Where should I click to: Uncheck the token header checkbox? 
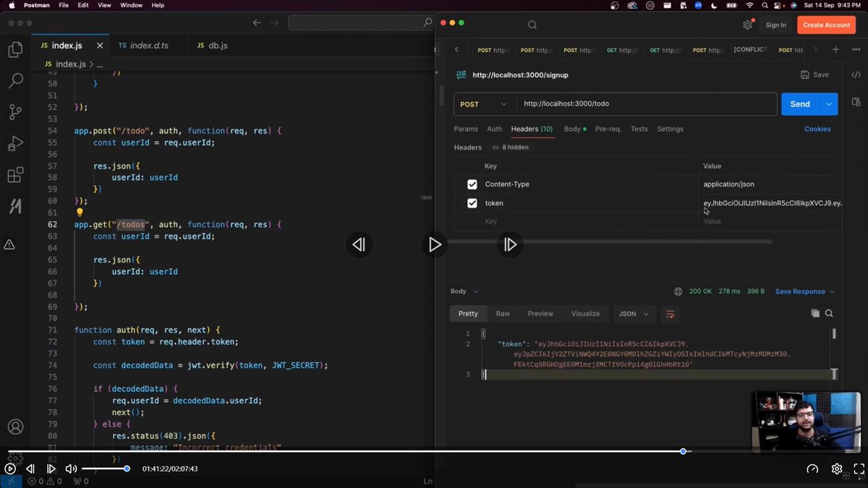click(472, 203)
